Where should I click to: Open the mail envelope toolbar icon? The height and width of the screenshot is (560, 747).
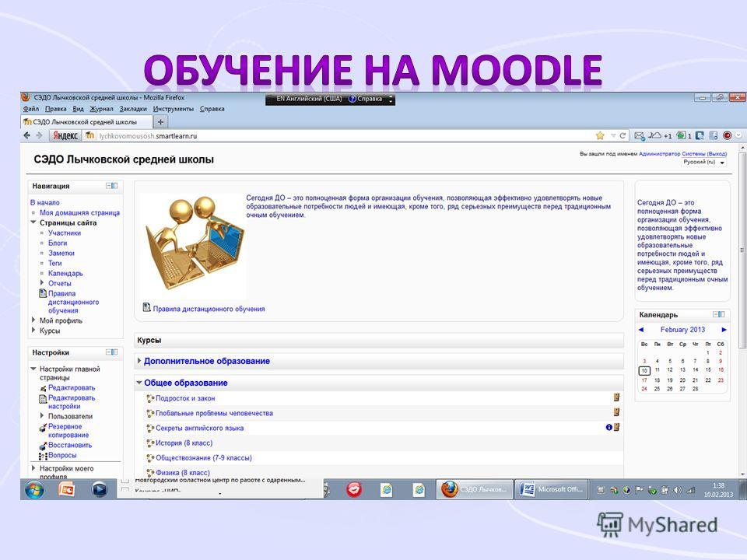click(640, 135)
